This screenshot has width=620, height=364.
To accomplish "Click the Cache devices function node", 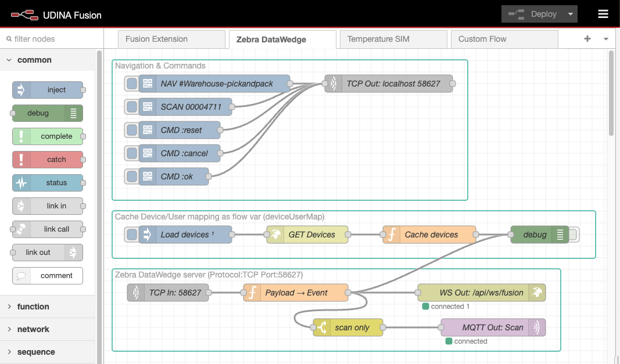I will pyautogui.click(x=429, y=235).
